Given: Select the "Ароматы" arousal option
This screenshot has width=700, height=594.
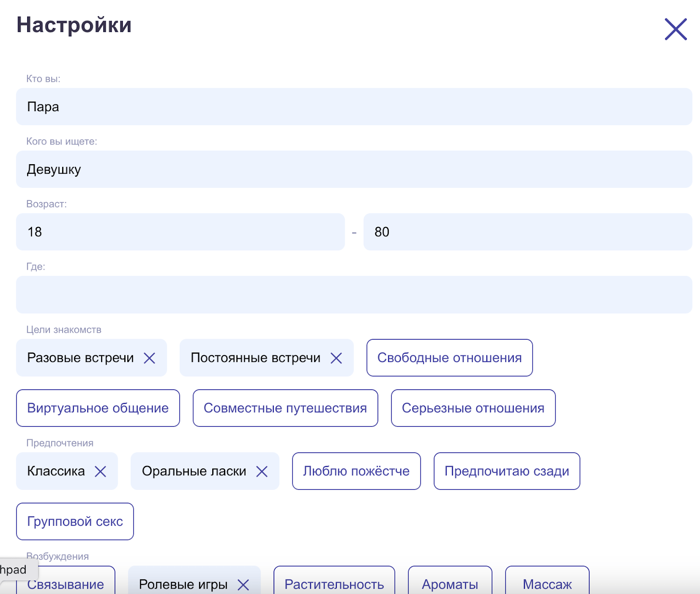Looking at the screenshot, I should pos(450,584).
